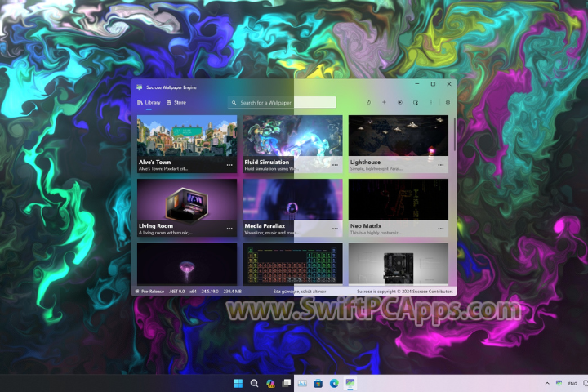Click the theme toggle icon in the toolbar

point(368,102)
